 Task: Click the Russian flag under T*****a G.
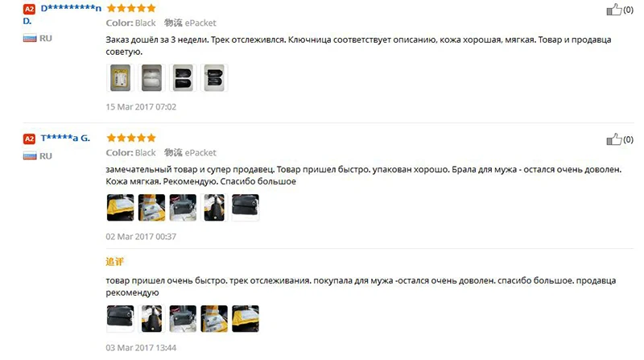click(30, 156)
